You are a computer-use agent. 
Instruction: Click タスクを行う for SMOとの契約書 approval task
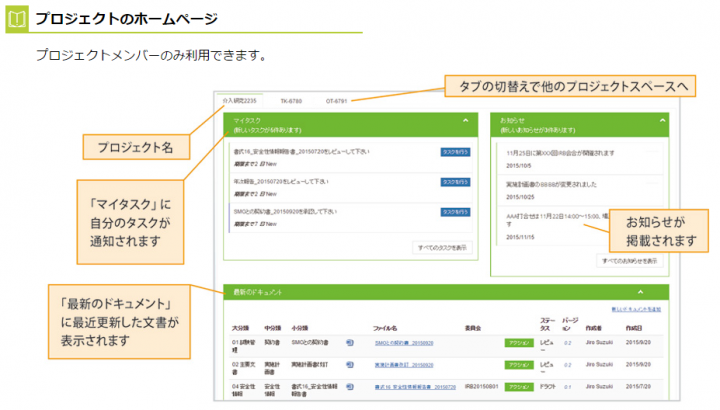455,212
